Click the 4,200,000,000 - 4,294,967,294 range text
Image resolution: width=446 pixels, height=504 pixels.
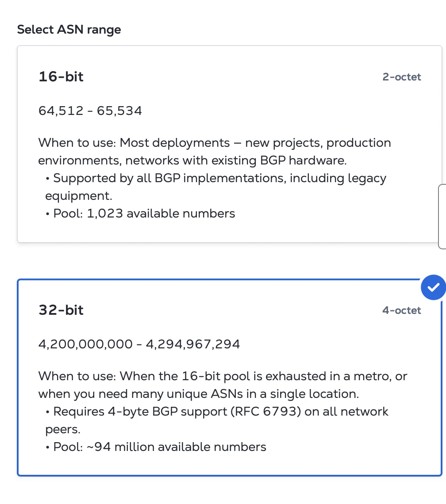pyautogui.click(x=139, y=344)
